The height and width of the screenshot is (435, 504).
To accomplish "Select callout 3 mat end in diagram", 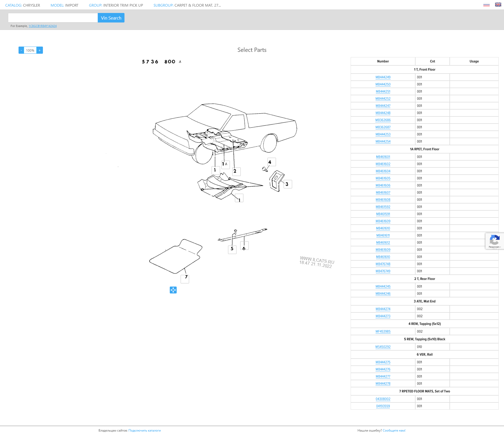I will (x=288, y=184).
